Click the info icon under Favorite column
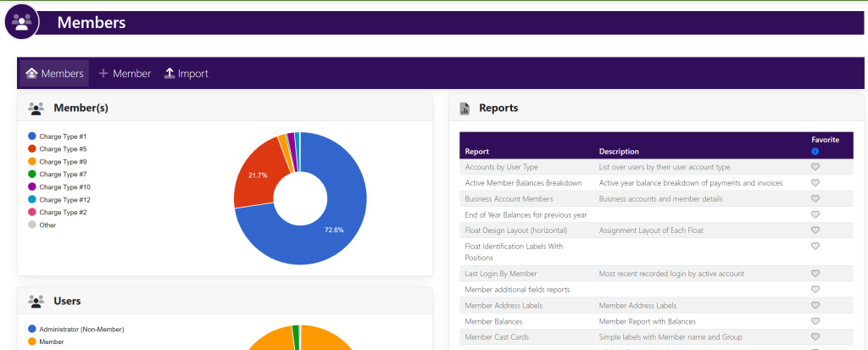 coord(815,152)
